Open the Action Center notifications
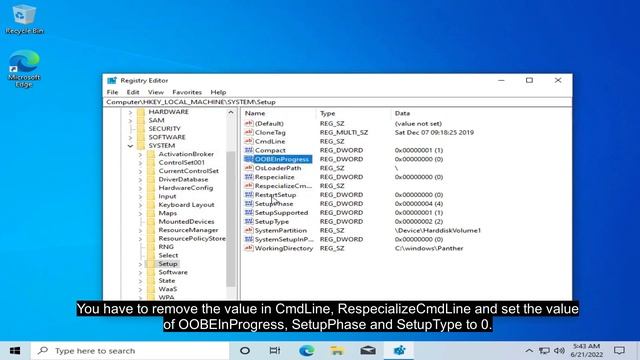 (x=619, y=351)
